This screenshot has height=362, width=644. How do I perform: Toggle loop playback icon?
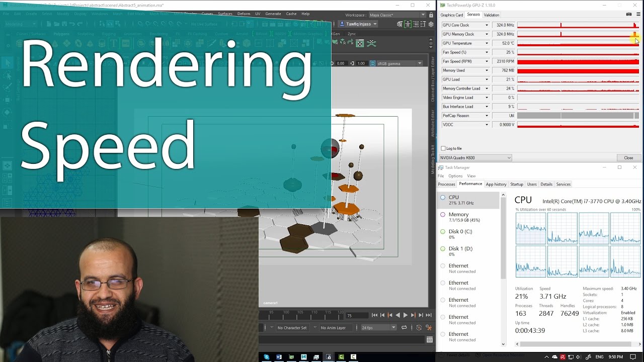(x=404, y=327)
